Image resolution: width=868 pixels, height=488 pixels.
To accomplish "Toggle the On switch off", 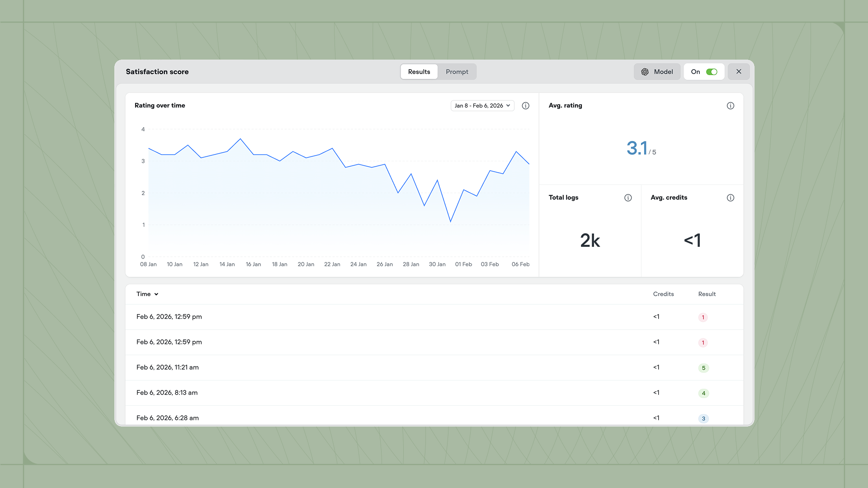I will pyautogui.click(x=712, y=72).
